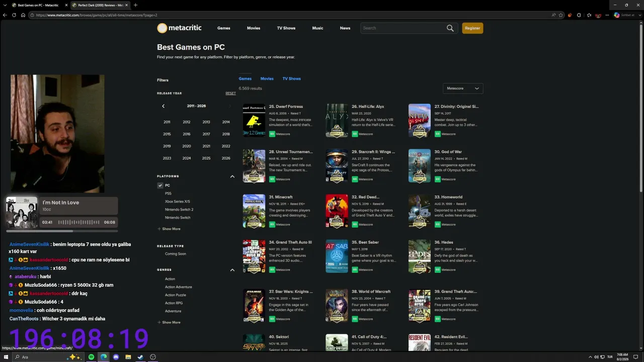Screen dimensions: 644x362
Task: Open the God of War game page
Action: point(448,152)
